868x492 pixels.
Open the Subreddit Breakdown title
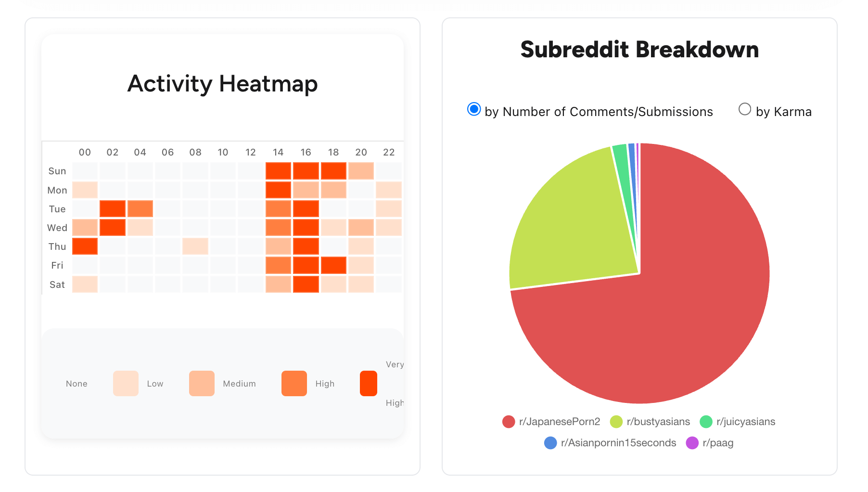click(x=639, y=49)
